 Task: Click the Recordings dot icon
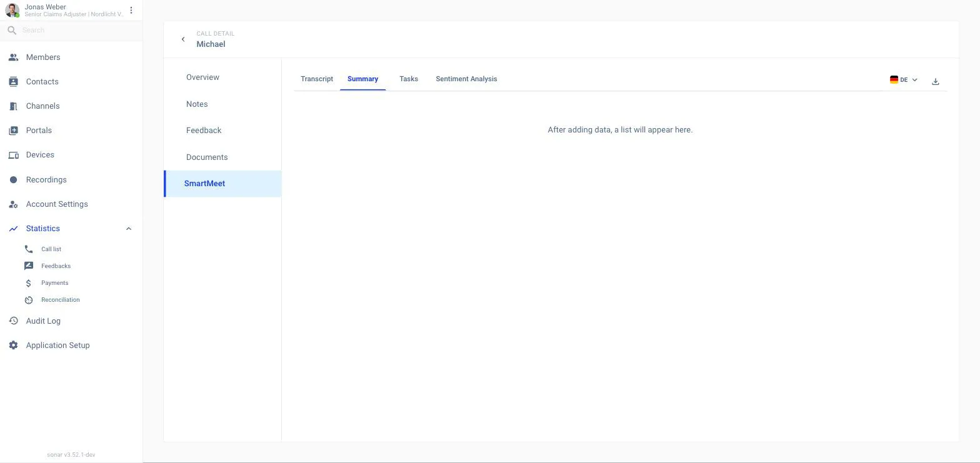[13, 180]
